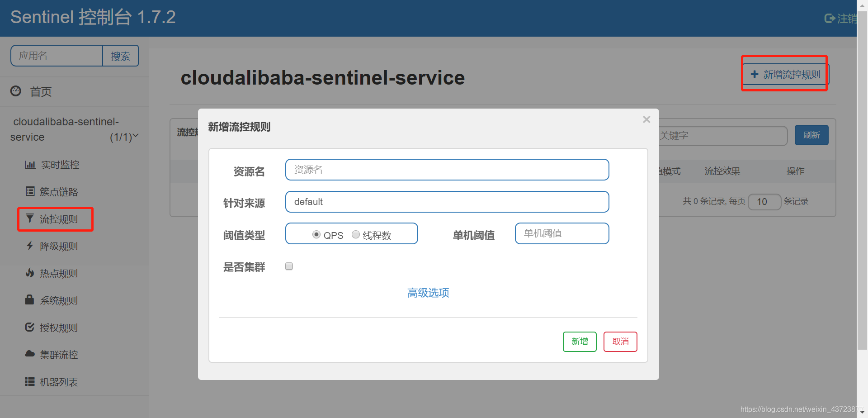This screenshot has width=868, height=418.
Task: Open the 系统规则 menu item
Action: tap(59, 300)
